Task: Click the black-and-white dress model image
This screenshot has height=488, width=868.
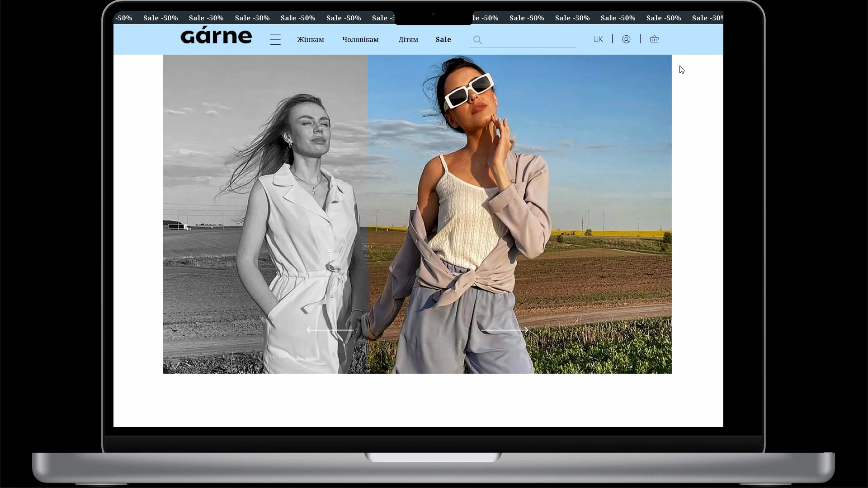Action: tap(265, 214)
